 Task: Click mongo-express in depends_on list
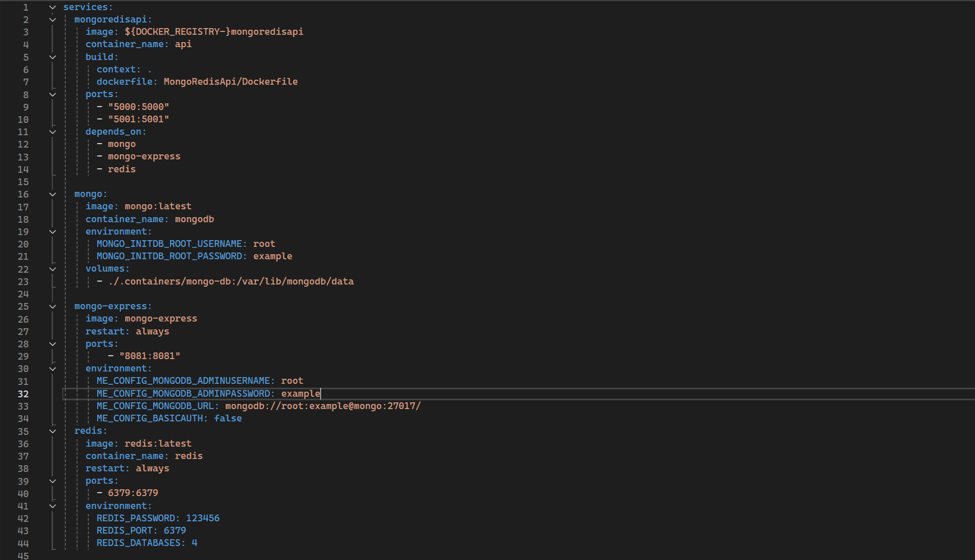click(144, 157)
